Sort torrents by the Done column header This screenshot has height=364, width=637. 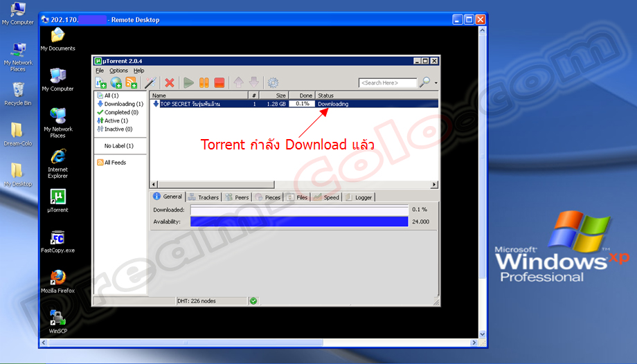(303, 95)
